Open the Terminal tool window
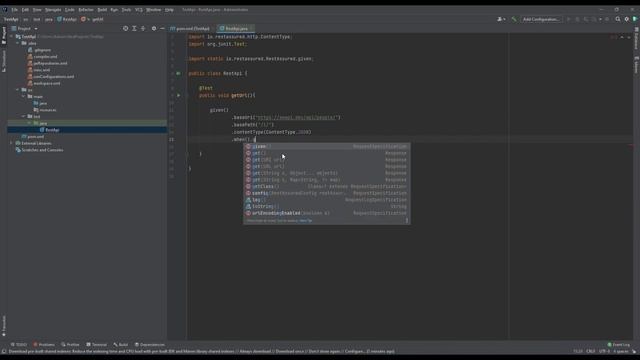The width and height of the screenshot is (640, 360). (x=96, y=344)
